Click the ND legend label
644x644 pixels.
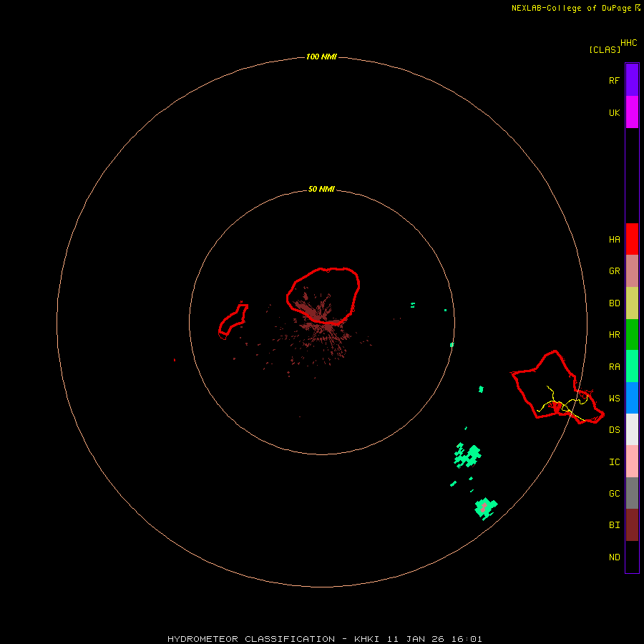(x=614, y=557)
